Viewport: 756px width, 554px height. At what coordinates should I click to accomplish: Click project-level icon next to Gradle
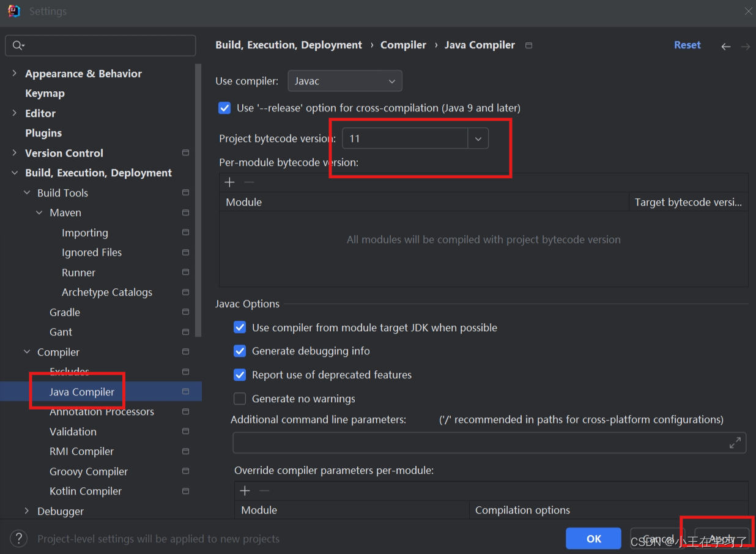185,312
